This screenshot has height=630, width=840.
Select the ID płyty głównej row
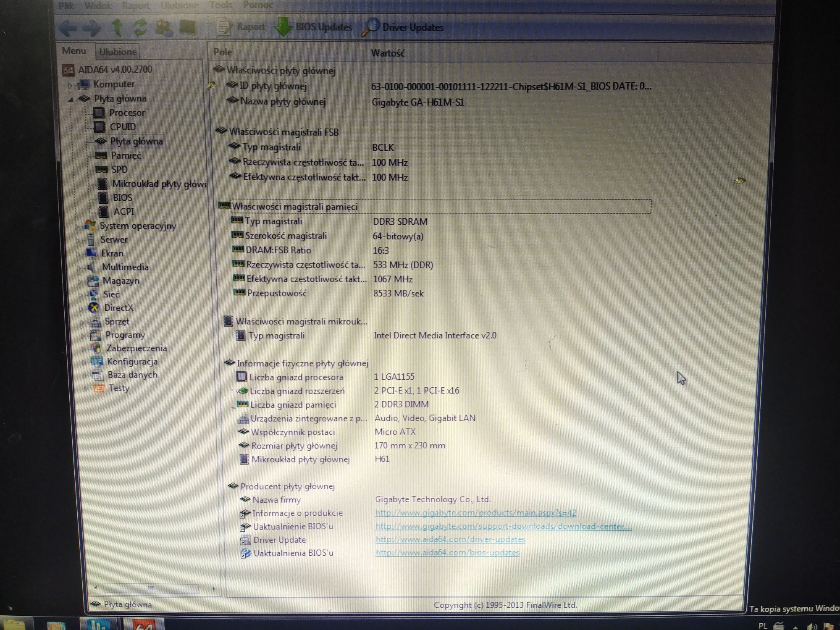pos(438,86)
